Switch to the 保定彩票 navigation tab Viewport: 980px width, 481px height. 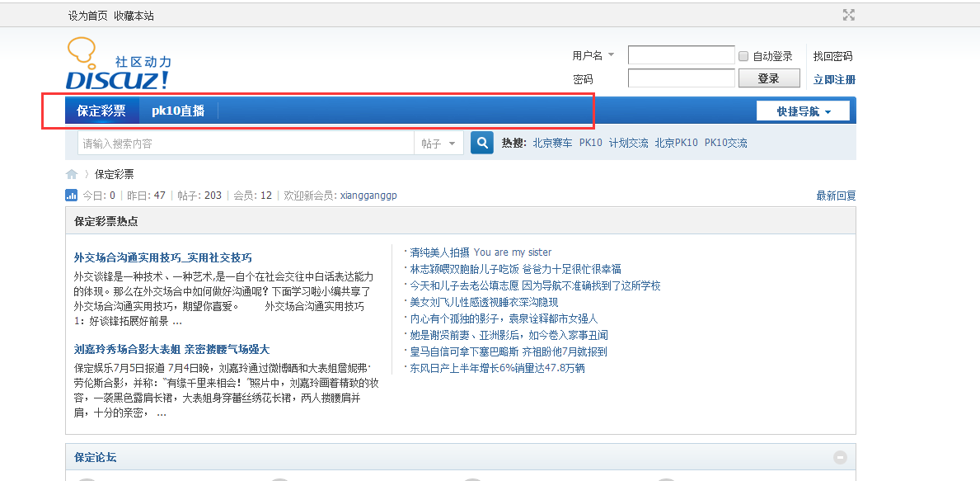coord(101,110)
